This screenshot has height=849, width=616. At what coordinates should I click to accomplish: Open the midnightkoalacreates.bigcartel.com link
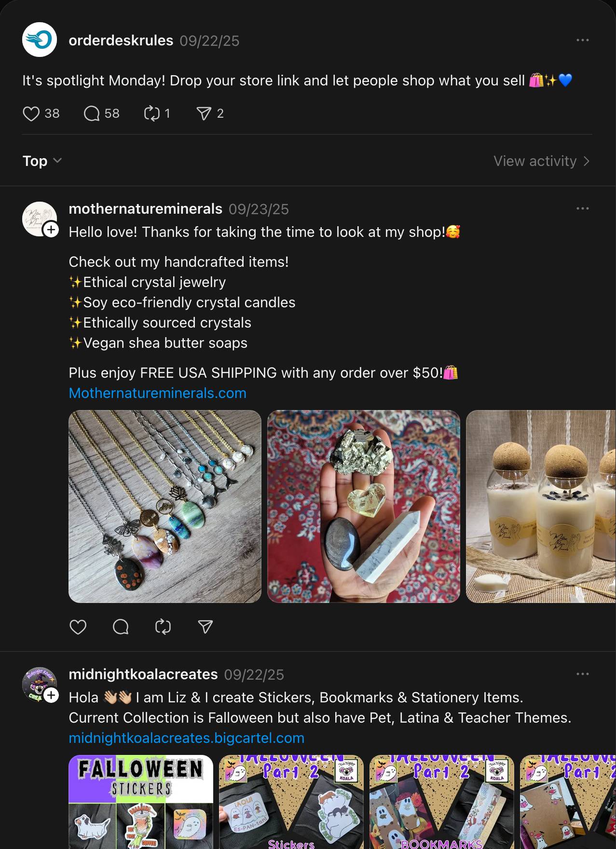click(186, 738)
